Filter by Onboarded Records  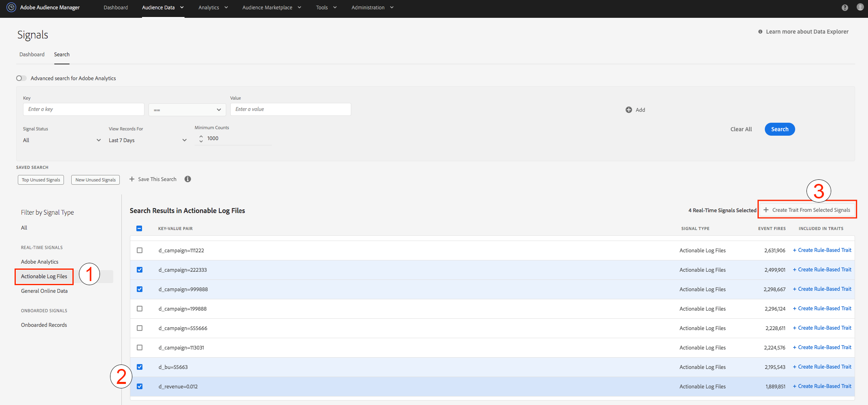point(44,325)
